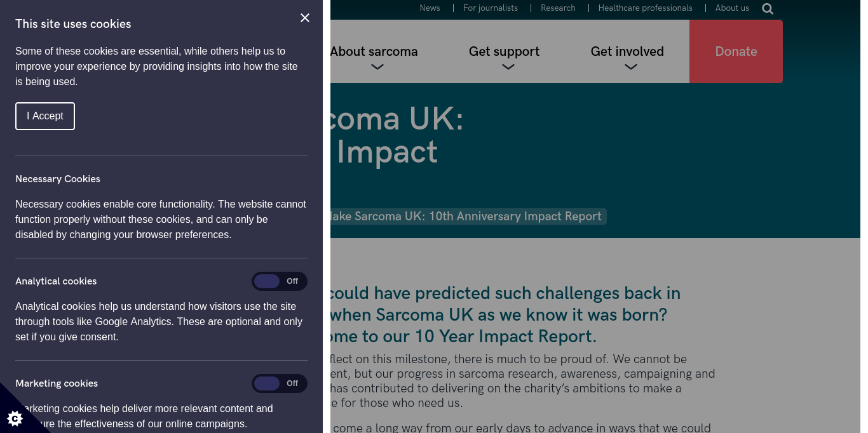Click the red Donate button
868x433 pixels.
click(736, 51)
